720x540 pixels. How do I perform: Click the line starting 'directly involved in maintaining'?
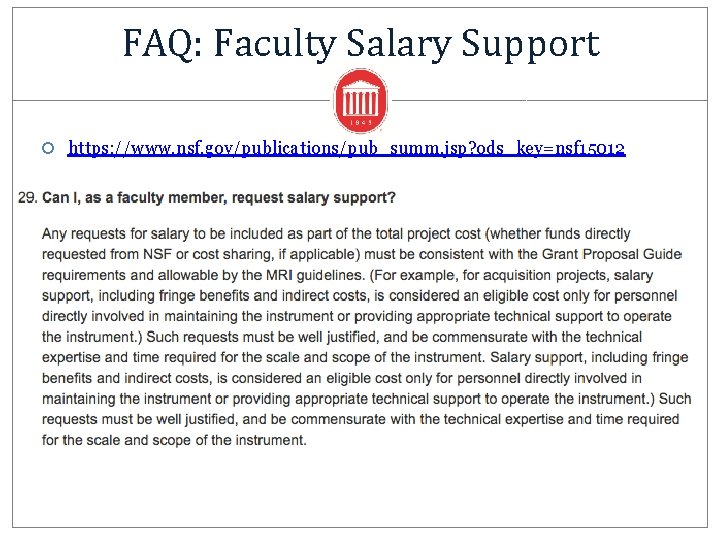click(357, 316)
